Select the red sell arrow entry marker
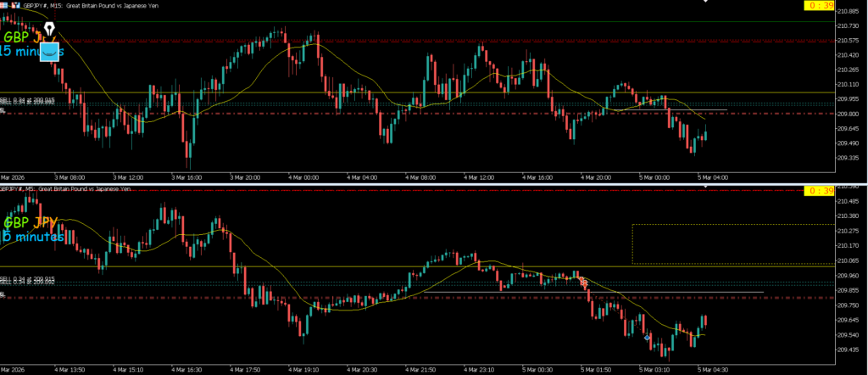 [583, 282]
